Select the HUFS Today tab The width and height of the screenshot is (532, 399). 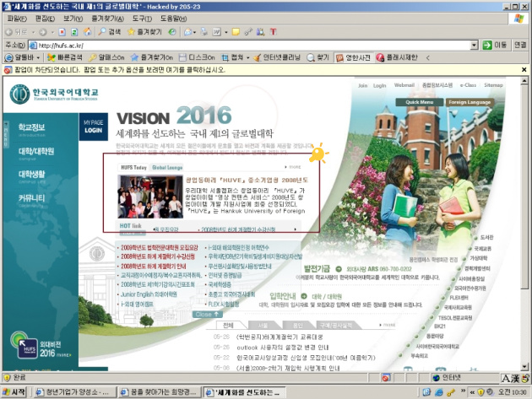pyautogui.click(x=133, y=167)
